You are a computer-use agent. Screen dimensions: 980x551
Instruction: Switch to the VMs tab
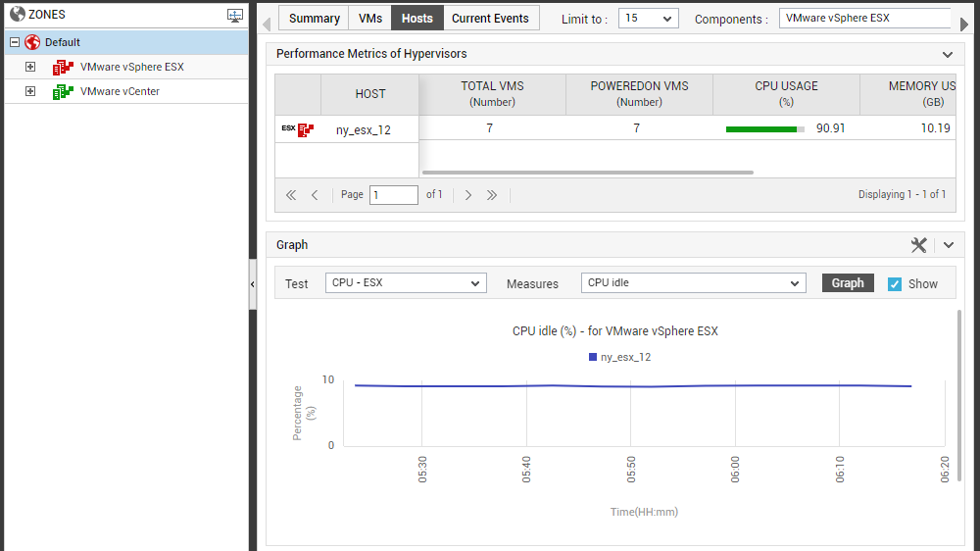[370, 18]
